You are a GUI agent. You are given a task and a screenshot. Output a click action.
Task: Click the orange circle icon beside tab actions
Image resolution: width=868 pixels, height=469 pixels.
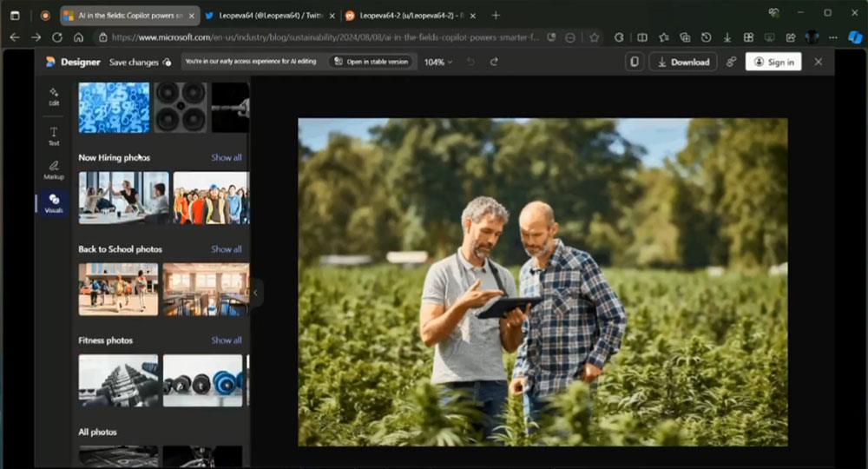(x=45, y=16)
